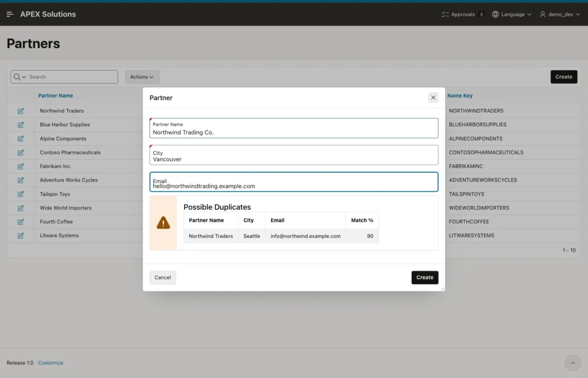588x378 pixels.
Task: Cancel the Partner dialog
Action: (163, 277)
